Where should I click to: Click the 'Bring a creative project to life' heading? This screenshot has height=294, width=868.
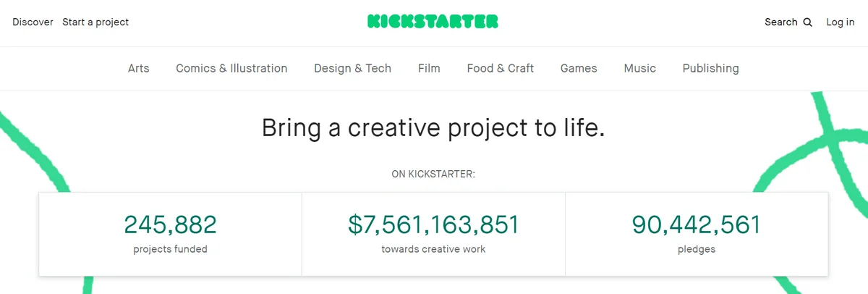pos(433,128)
